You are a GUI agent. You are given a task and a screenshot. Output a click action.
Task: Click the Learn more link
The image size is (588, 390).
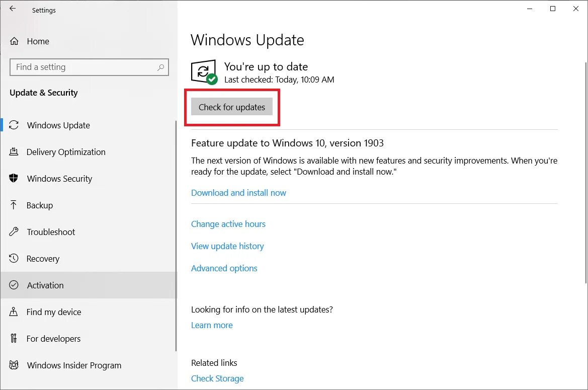tap(212, 325)
